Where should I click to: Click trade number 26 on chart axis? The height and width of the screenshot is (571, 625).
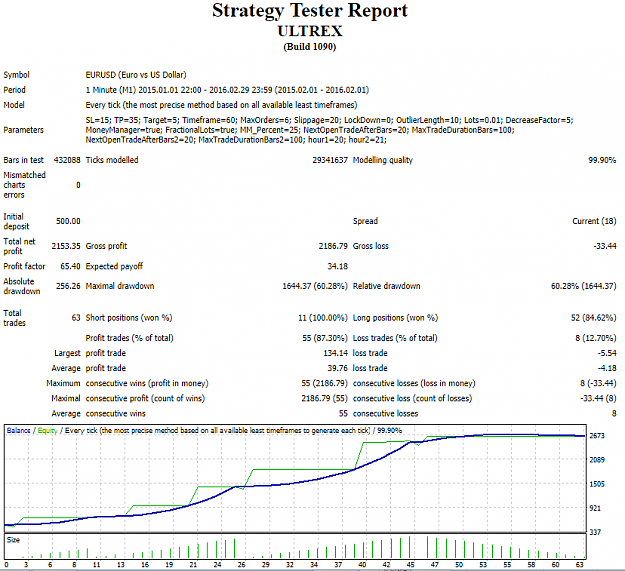pyautogui.click(x=242, y=565)
